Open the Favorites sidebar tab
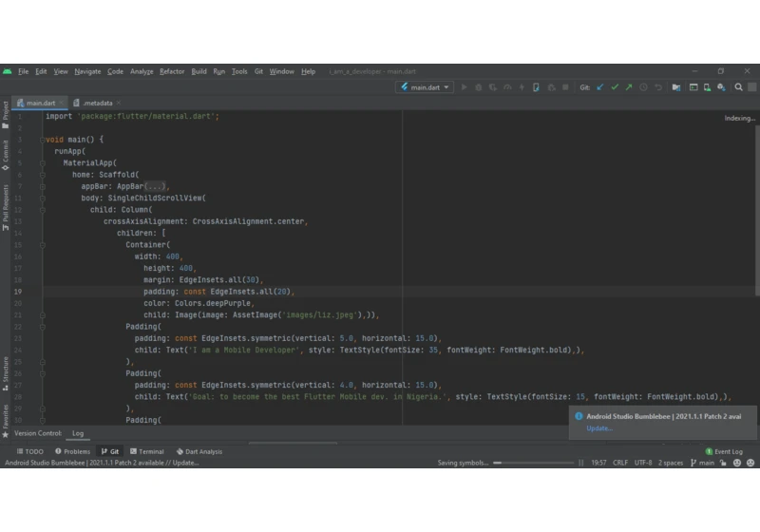Image resolution: width=760 pixels, height=532 pixels. 6,421
